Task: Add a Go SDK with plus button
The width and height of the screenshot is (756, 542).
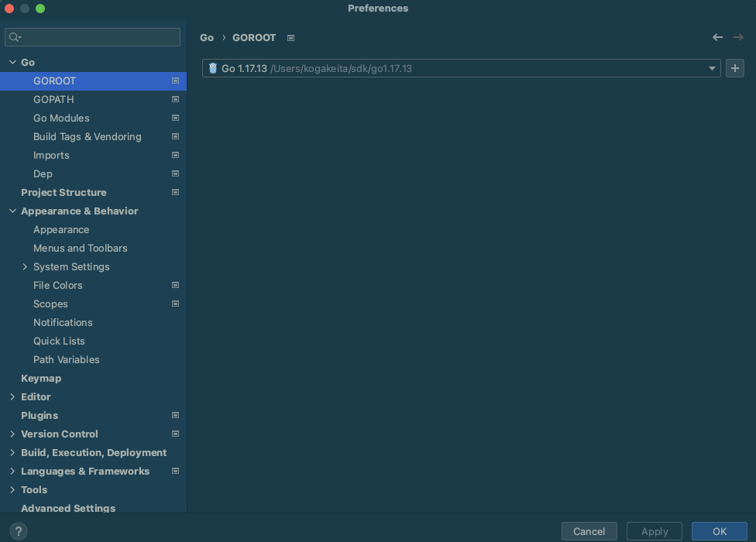Action: tap(735, 68)
